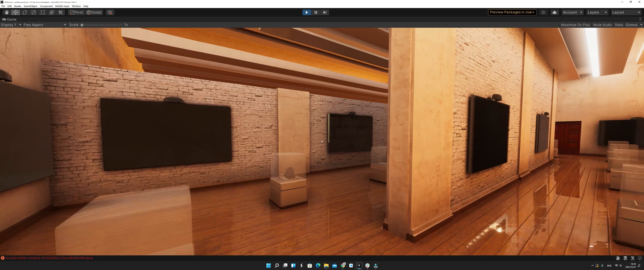Viewport: 644px width, 270px height.
Task: Open the GameObject menu
Action: tap(31, 6)
